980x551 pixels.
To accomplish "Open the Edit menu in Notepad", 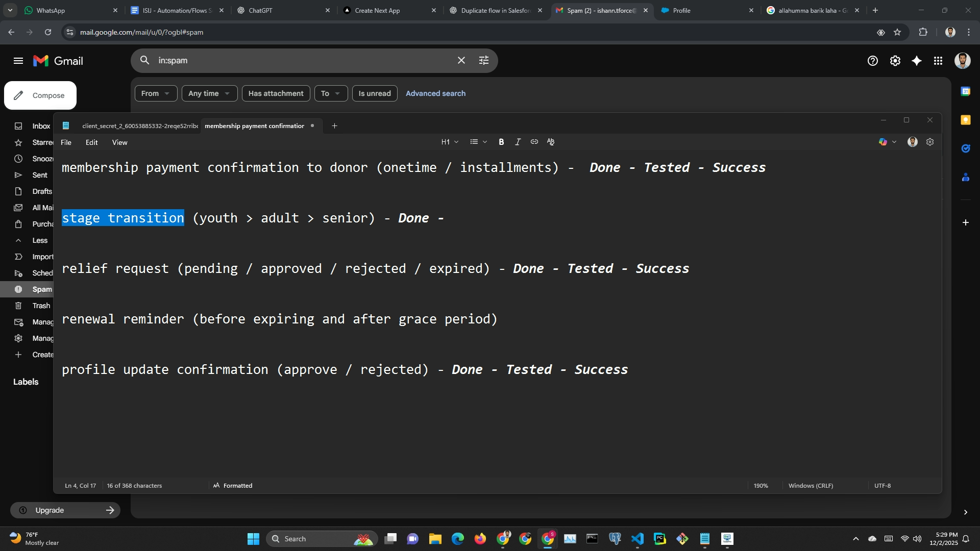I will (91, 143).
